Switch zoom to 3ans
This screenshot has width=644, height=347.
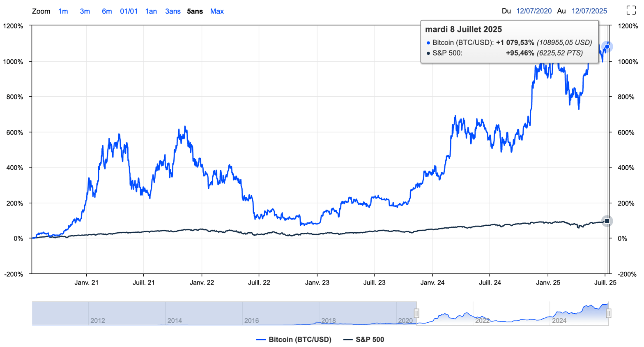pos(172,12)
